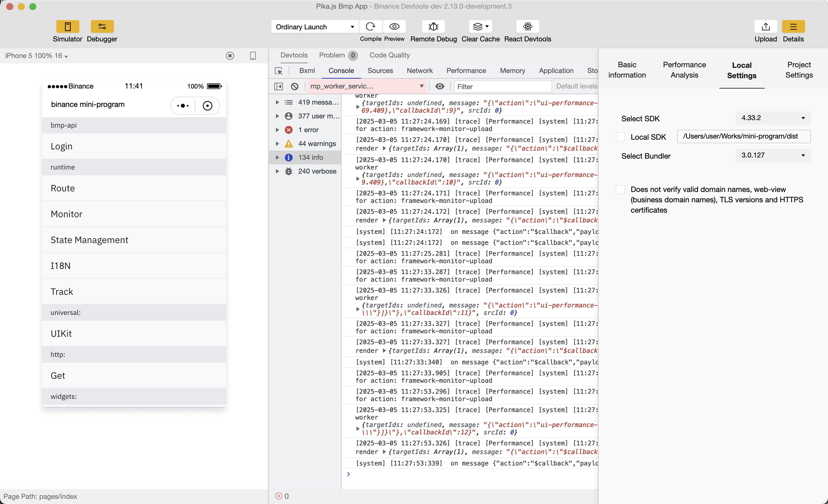Open State Management in the simulator

[x=134, y=240]
